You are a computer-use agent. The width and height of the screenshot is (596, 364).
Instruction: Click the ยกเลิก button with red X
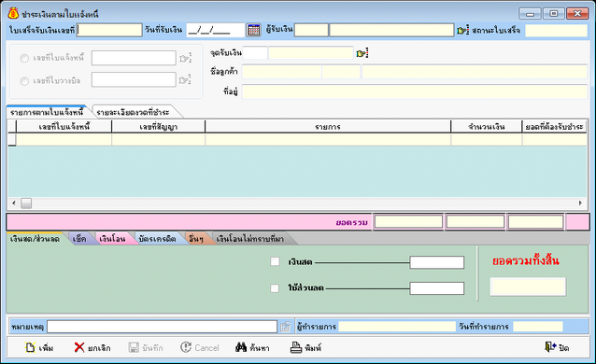(92, 347)
